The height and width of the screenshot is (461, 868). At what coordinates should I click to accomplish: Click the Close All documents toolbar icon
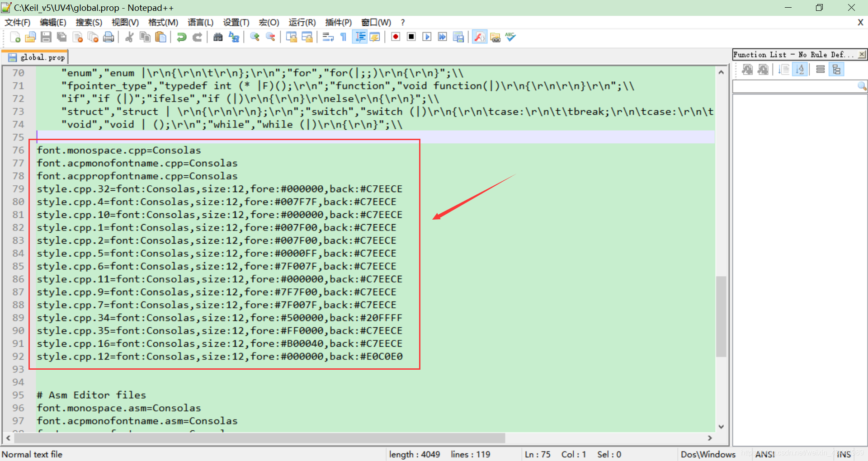coord(93,38)
